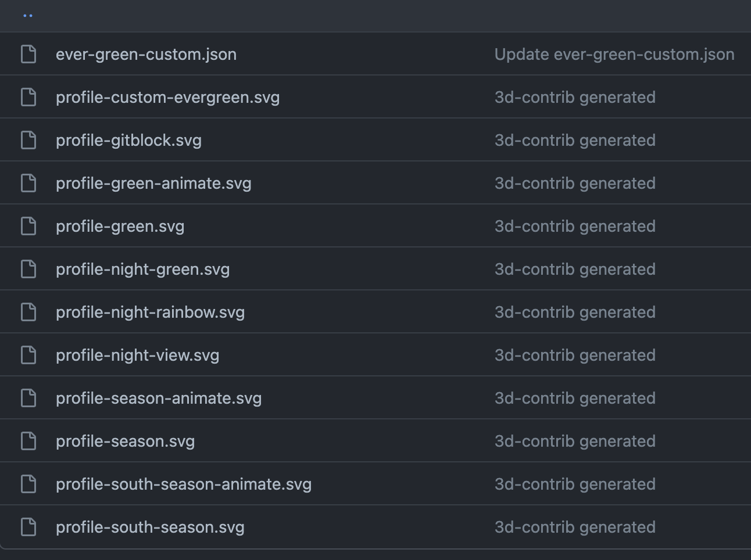
Task: Click the file icon for profile-custom-evergreen.svg
Action: click(28, 96)
